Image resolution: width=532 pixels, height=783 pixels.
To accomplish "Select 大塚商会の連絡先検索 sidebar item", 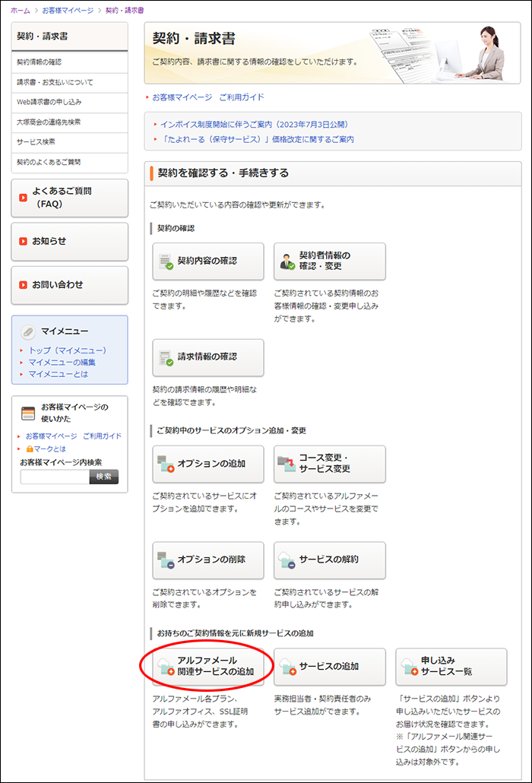I will tap(69, 122).
